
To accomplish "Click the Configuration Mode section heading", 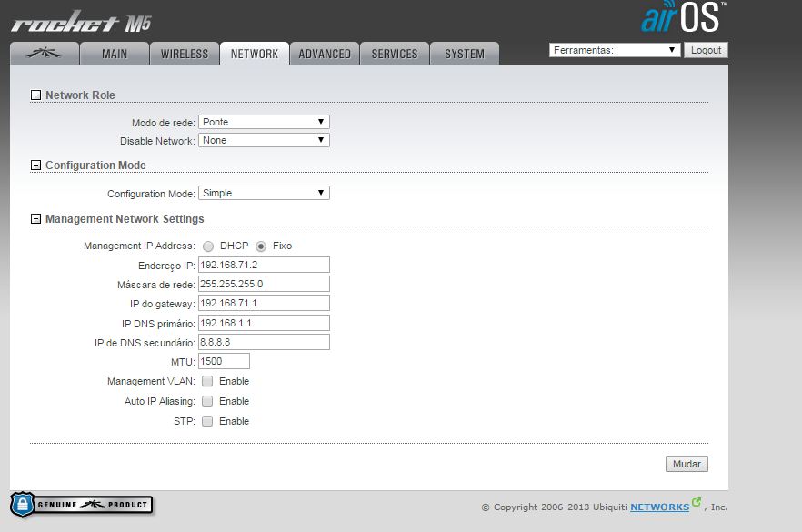I will [x=95, y=166].
